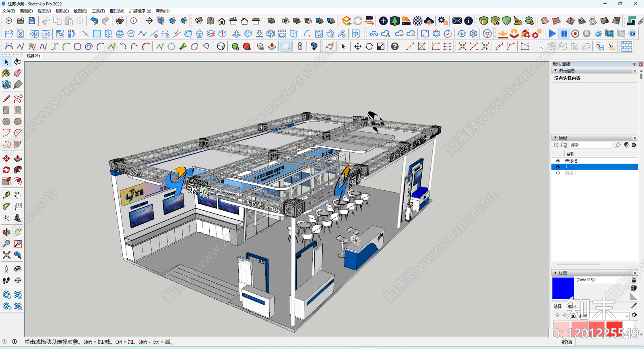Screen dimensions: 644x349
Task: Select the Position Camera tool
Action: point(6,269)
